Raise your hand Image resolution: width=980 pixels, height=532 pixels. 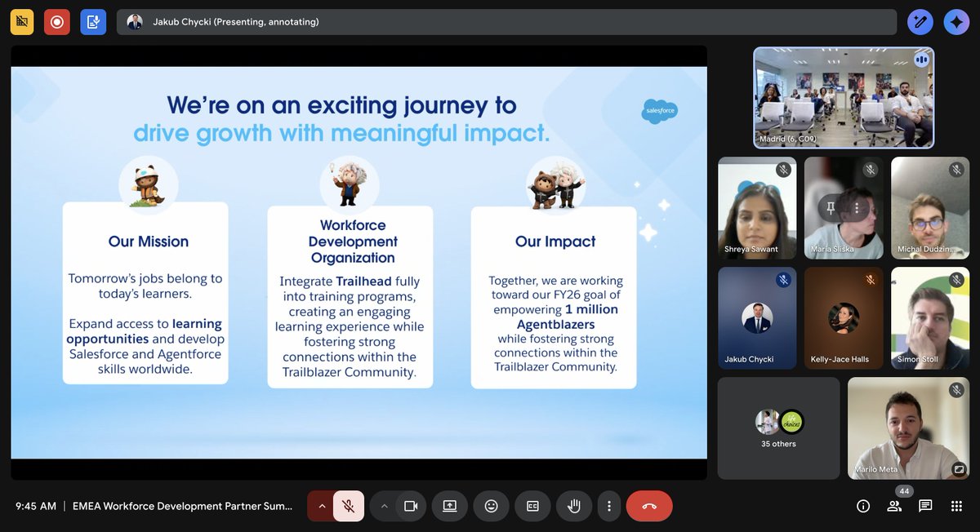click(x=574, y=506)
